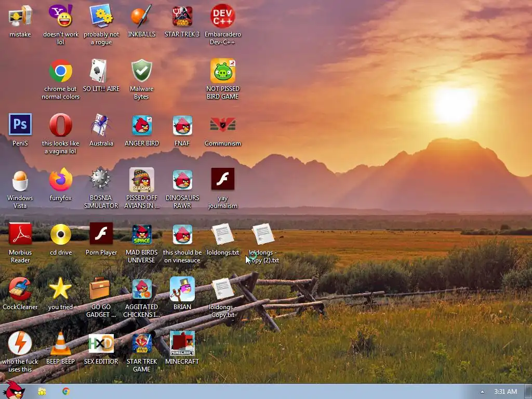Viewport: 532px width, 399px height.
Task: Open the Angry Bird Start button
Action: coord(14,390)
